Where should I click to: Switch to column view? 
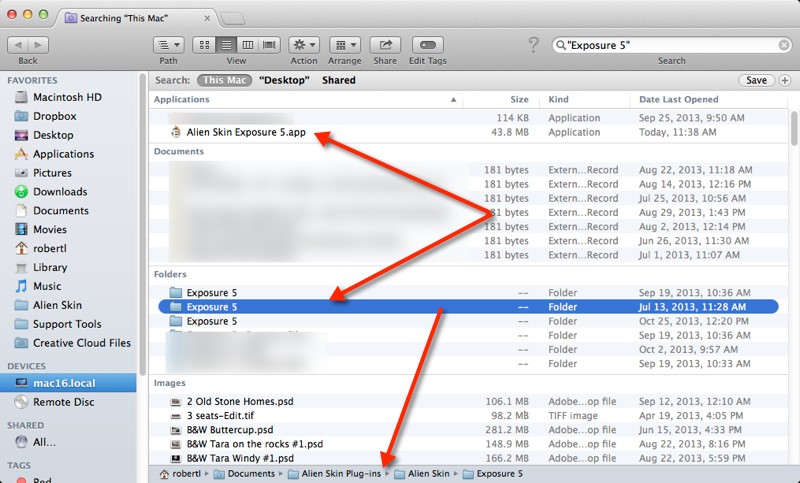pos(246,45)
